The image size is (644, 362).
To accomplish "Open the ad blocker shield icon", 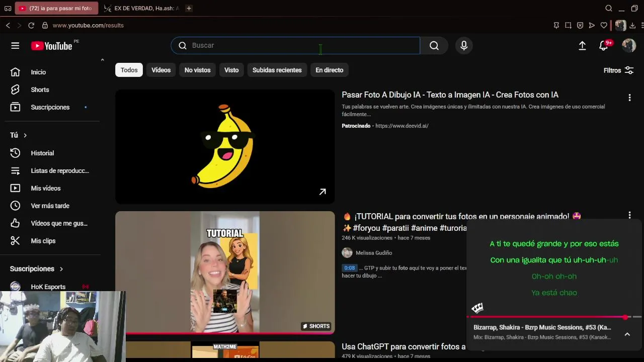I will click(580, 25).
